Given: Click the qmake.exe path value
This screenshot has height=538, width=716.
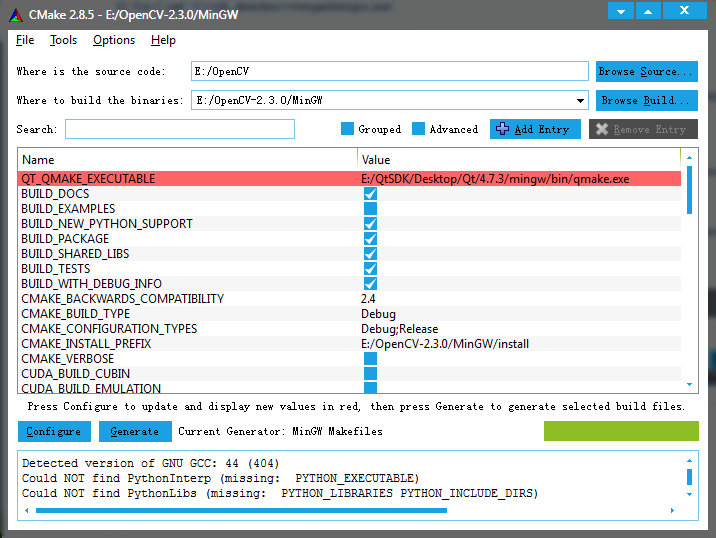Looking at the screenshot, I should click(x=495, y=179).
